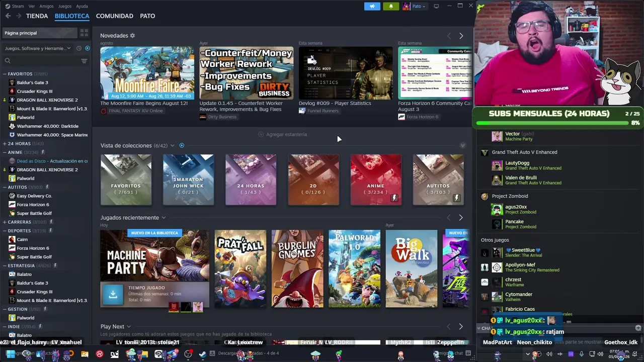Open Devlog #009 - Player Statistics link
This screenshot has height=362, width=644.
[335, 103]
